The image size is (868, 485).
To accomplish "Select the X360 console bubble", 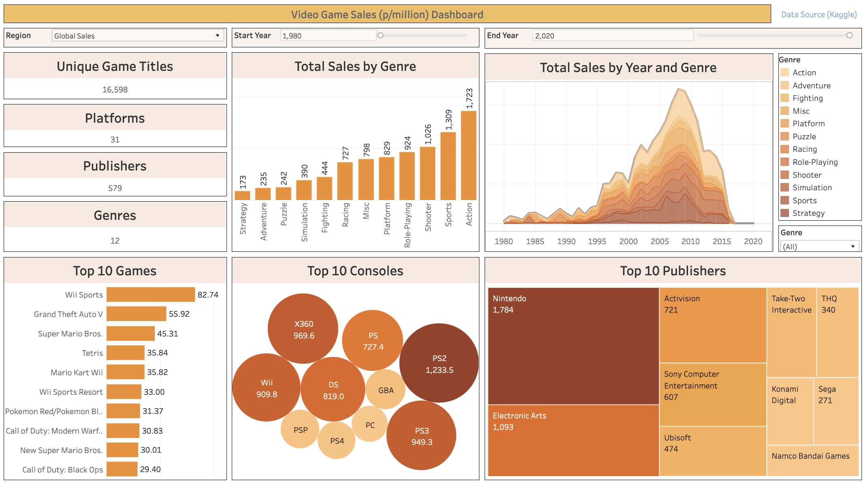I will point(303,329).
